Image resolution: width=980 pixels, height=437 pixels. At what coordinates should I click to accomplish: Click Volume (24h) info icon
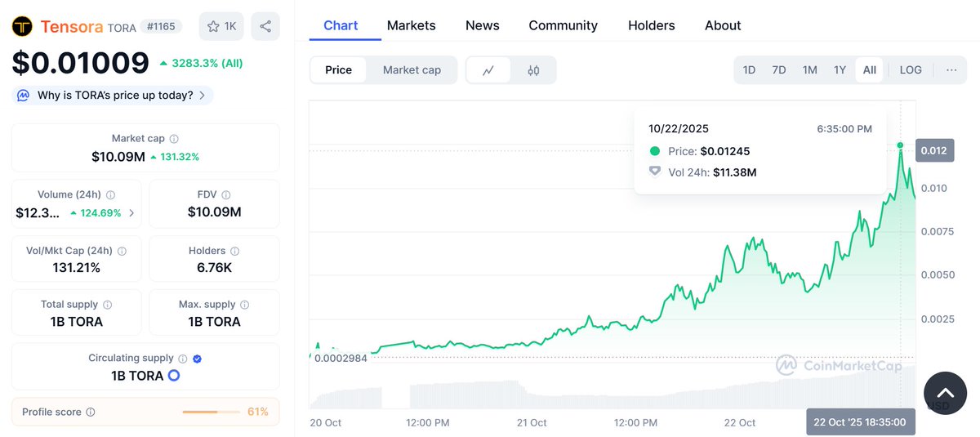pos(110,195)
